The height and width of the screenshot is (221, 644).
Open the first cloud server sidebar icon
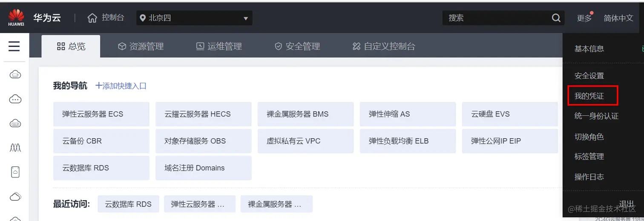coord(15,75)
